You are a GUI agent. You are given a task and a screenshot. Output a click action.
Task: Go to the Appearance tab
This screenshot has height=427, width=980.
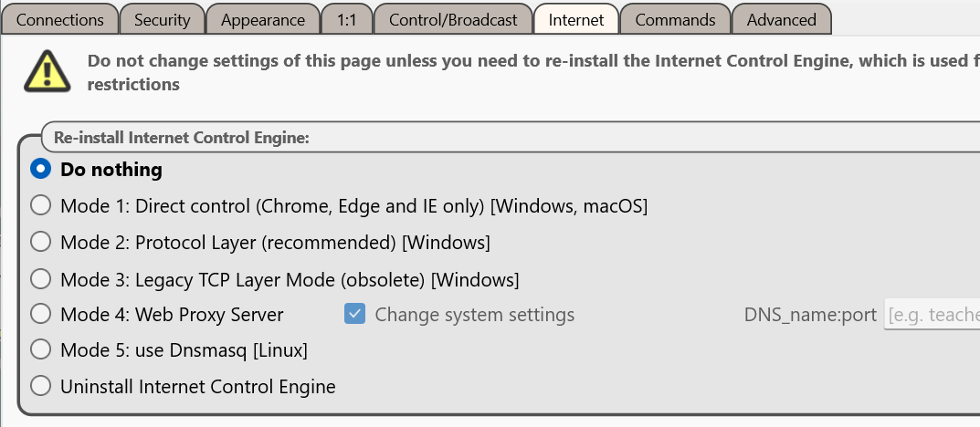click(262, 19)
